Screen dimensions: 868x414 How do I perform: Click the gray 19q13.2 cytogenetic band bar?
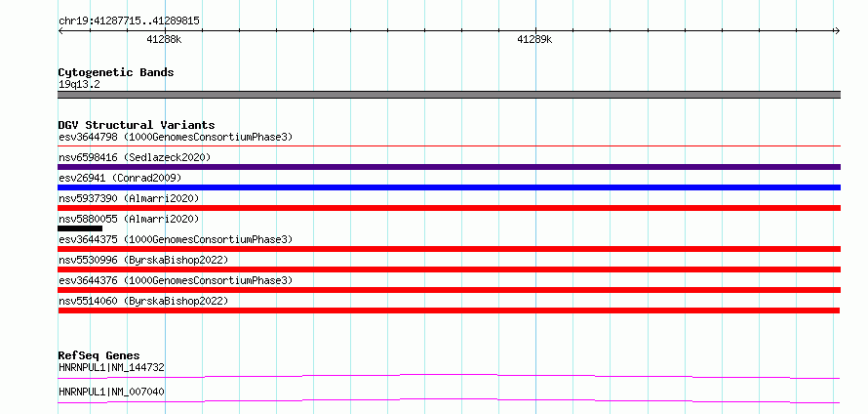[449, 95]
